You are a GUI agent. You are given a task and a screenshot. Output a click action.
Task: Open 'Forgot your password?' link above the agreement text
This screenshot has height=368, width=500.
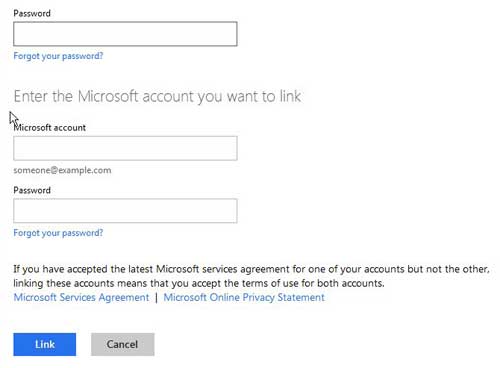click(58, 233)
